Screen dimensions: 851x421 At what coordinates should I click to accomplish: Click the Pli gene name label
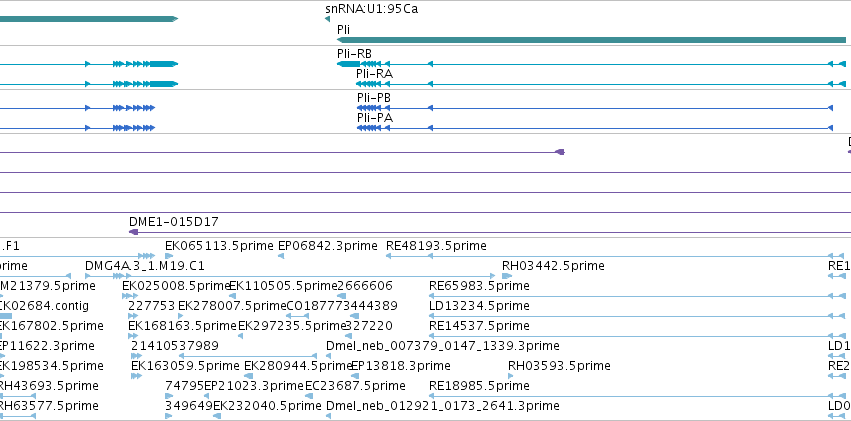point(344,30)
